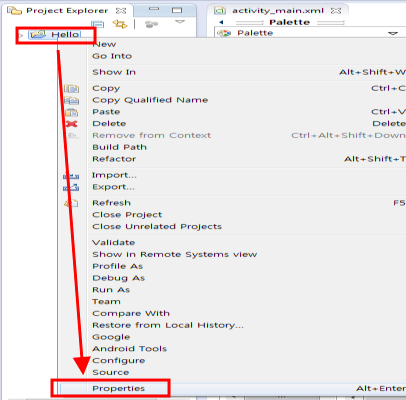Click the Palette icon beside dropdown
Viewport: 406px width, 400px height.
(x=224, y=33)
